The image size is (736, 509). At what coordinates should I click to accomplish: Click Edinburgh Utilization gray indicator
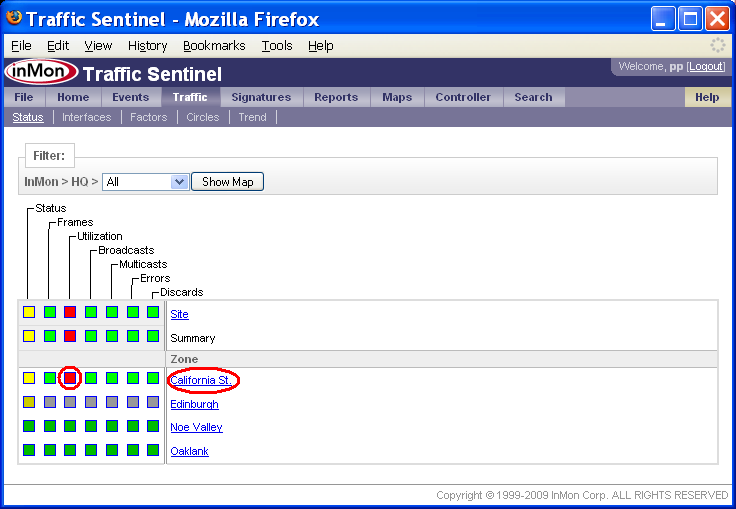[70, 402]
